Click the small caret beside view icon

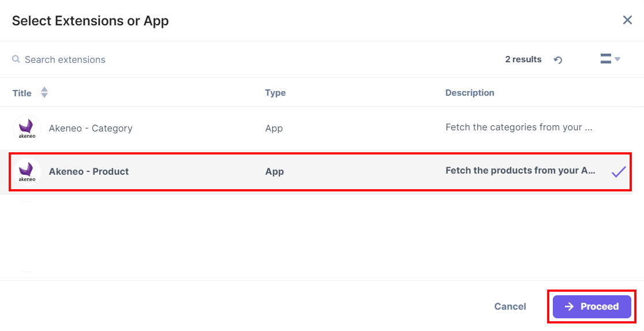617,59
